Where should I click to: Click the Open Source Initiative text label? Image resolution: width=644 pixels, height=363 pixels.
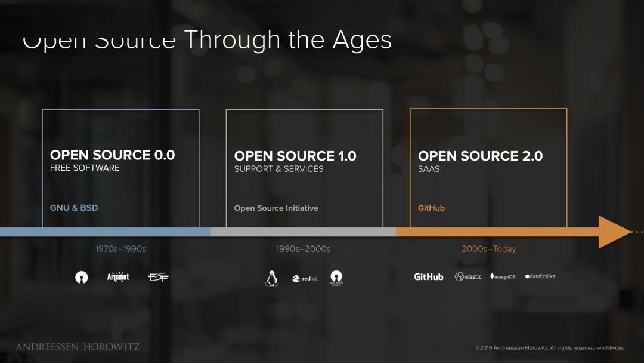tap(276, 208)
